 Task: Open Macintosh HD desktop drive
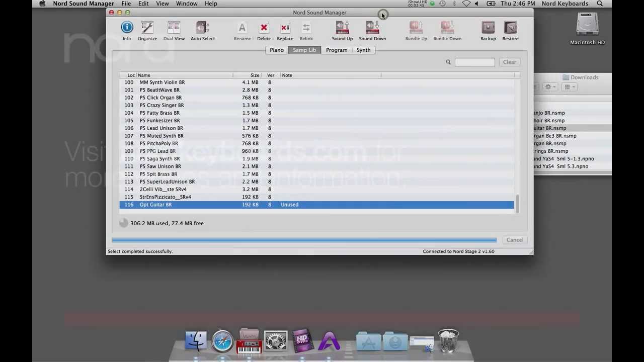click(x=587, y=29)
